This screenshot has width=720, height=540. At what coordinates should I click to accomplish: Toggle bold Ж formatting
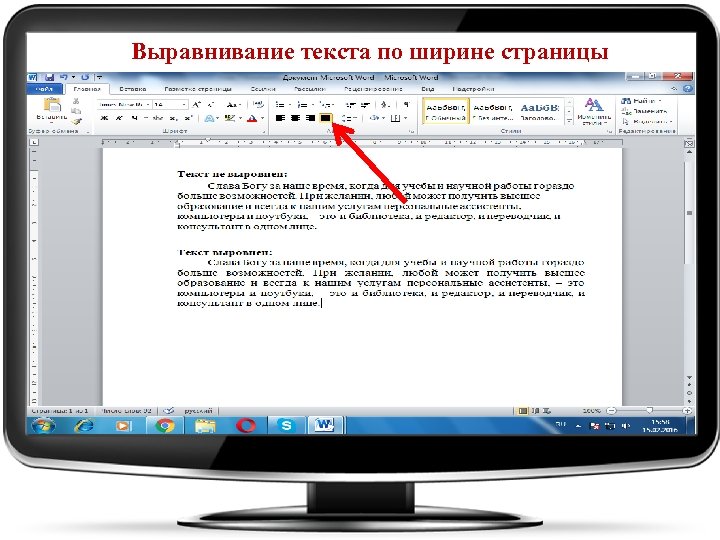point(105,118)
